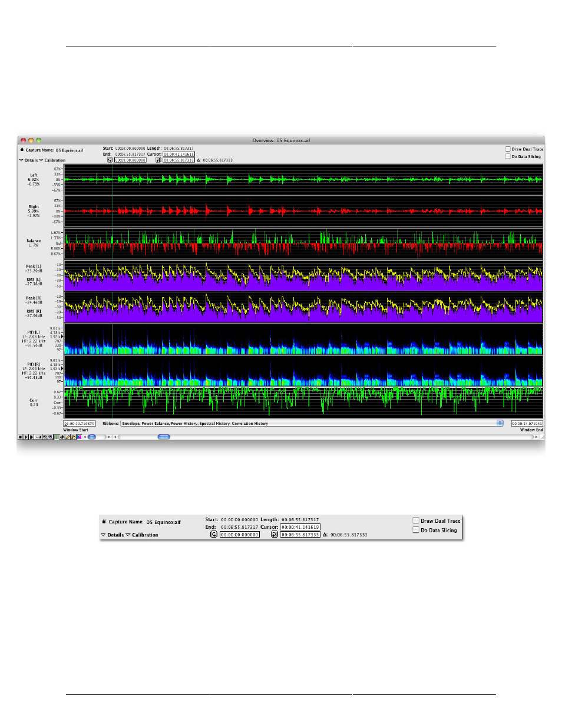Click the left arrow of the horizontal scrollbar
The height and width of the screenshot is (728, 562).
[x=115, y=437]
